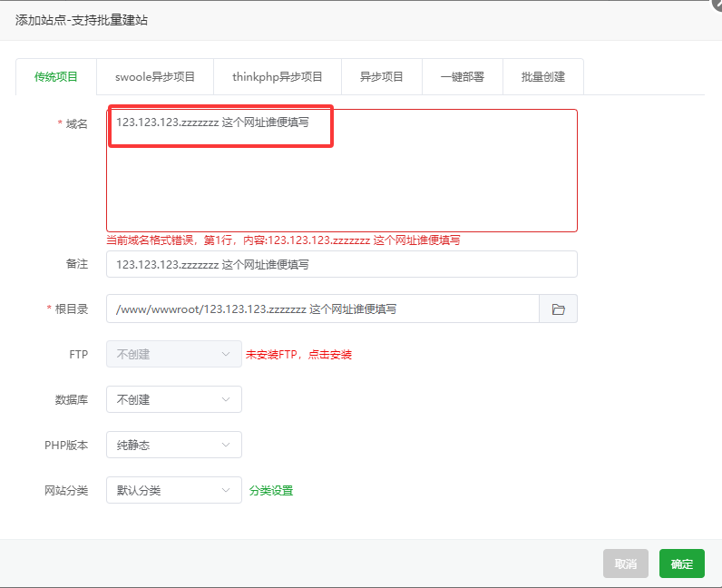
Task: Open the 分类设置 link
Action: (x=271, y=490)
